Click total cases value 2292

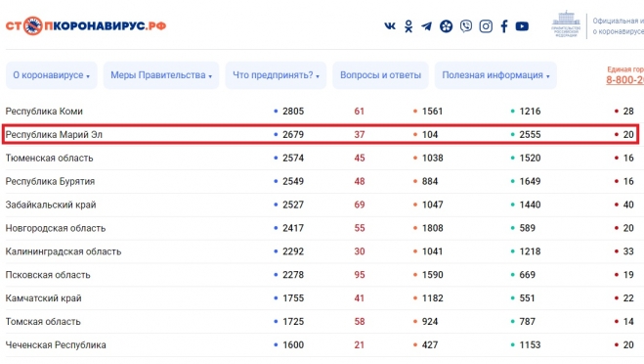293,251
